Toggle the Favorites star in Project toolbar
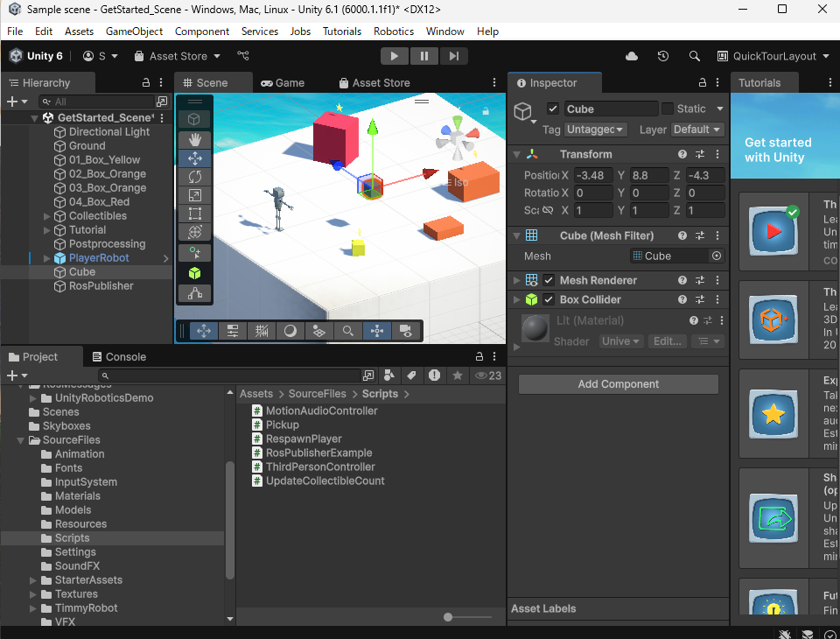This screenshot has height=639, width=840. 458,376
